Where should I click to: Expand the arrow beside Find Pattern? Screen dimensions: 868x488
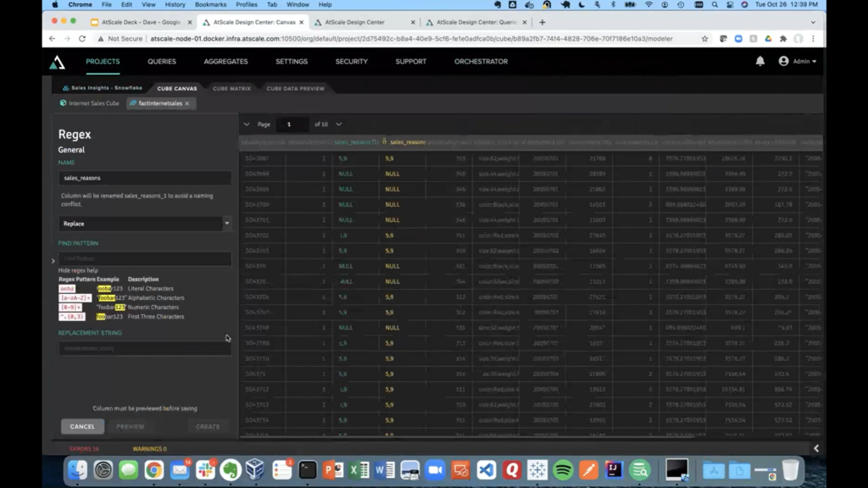[53, 261]
